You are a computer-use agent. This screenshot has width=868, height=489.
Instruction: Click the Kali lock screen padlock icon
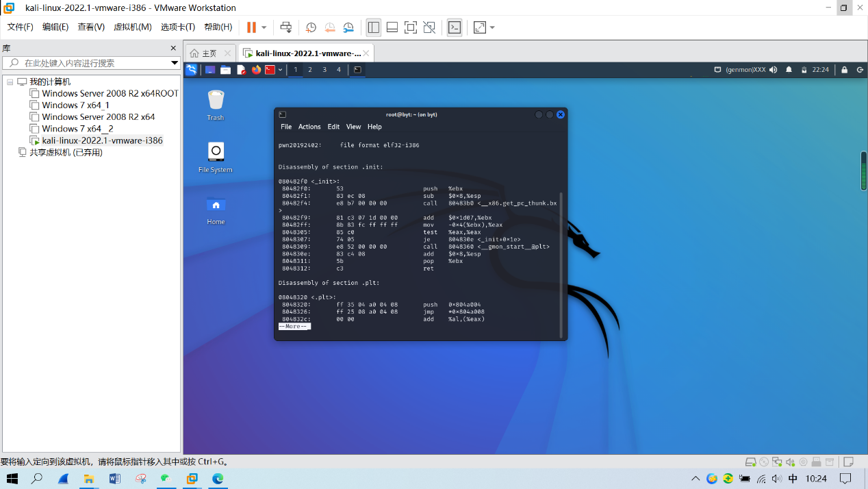[845, 70]
